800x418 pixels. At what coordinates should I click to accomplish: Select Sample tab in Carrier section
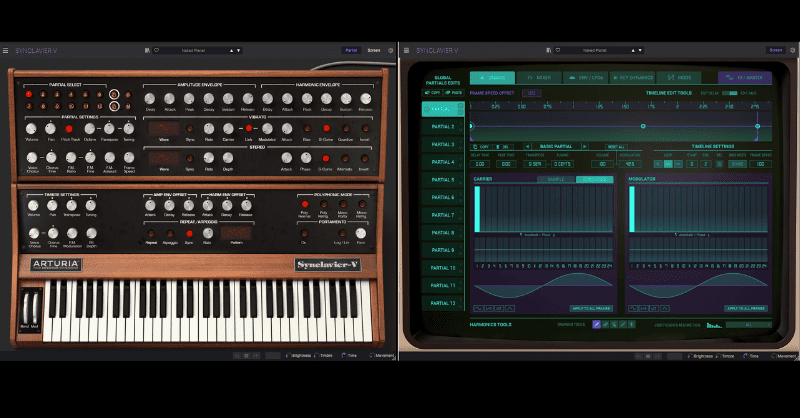[556, 179]
